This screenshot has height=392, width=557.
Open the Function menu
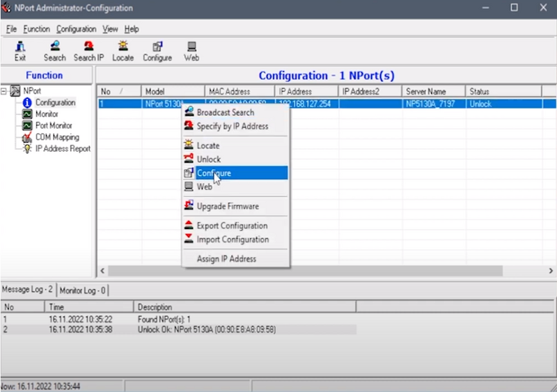click(37, 29)
